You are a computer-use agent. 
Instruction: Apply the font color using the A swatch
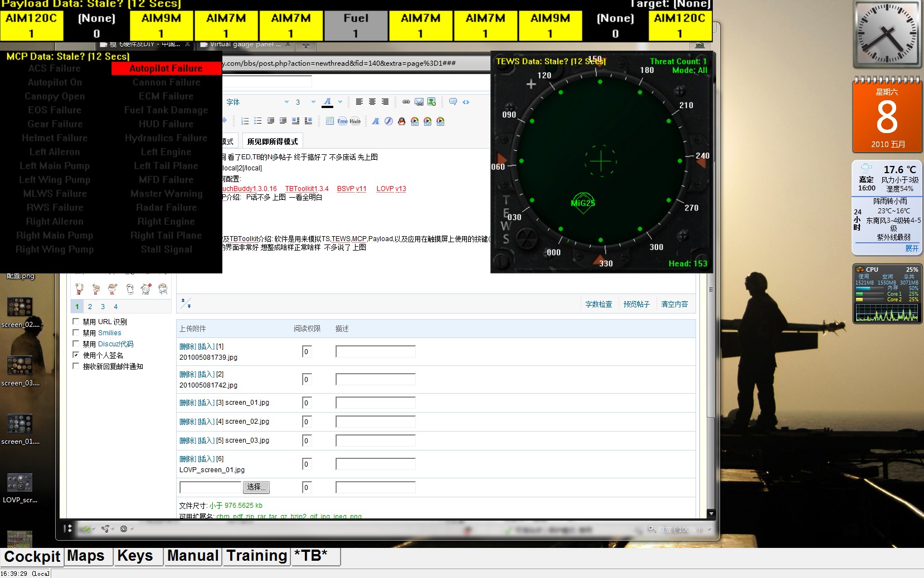tap(328, 102)
